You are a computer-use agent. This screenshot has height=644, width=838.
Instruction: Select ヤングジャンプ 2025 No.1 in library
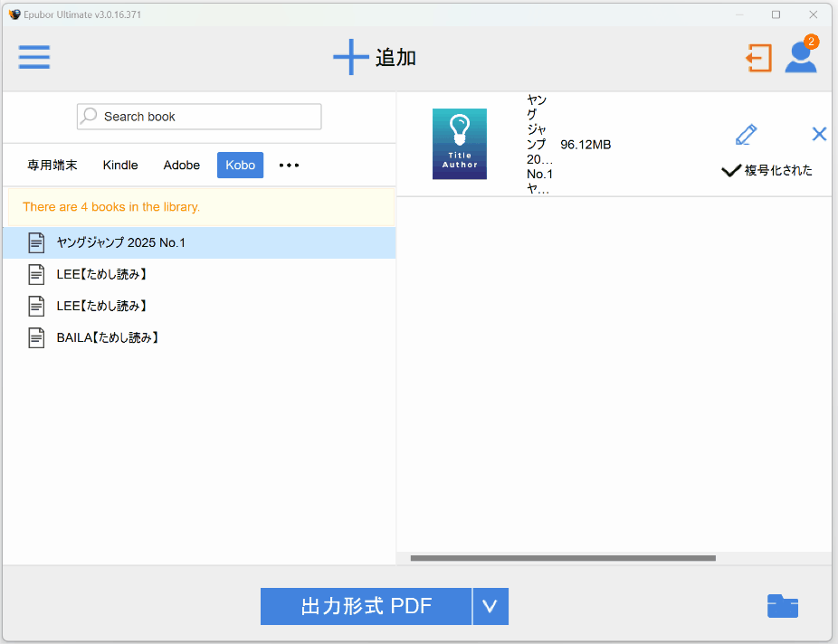click(x=199, y=243)
